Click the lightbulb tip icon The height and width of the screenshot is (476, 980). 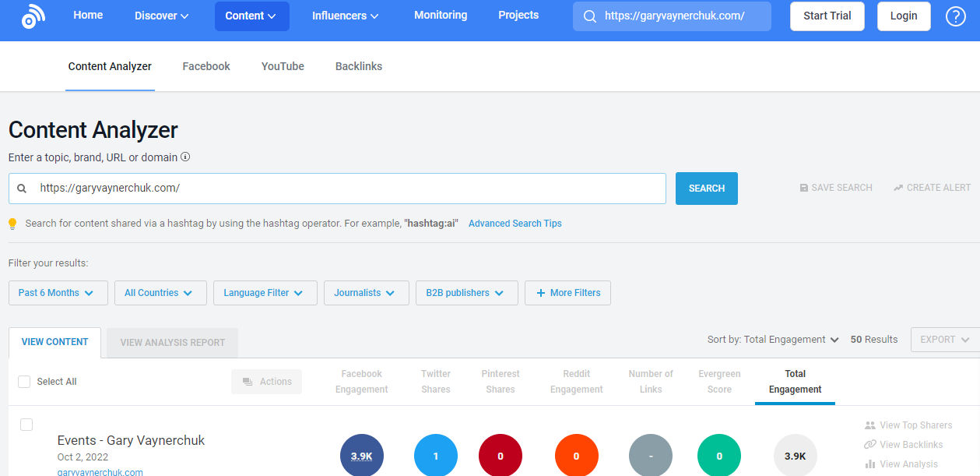pos(12,224)
